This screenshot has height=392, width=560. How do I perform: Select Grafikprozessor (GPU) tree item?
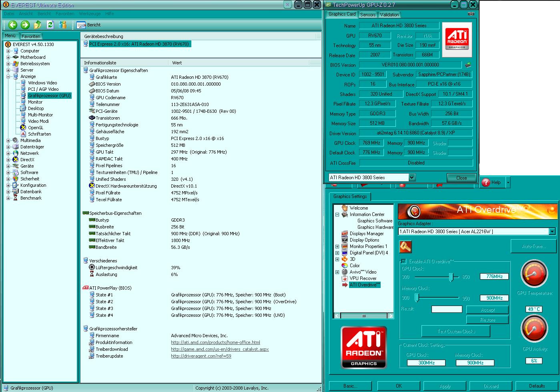(x=49, y=96)
